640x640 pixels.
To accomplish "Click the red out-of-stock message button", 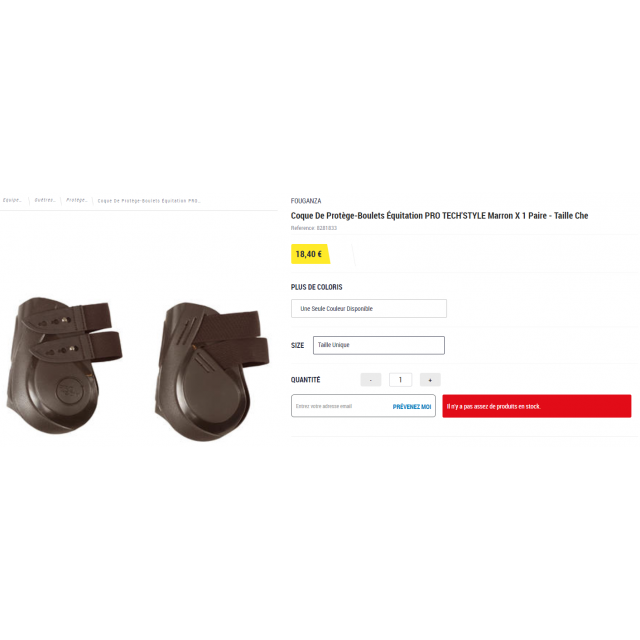I will click(537, 406).
